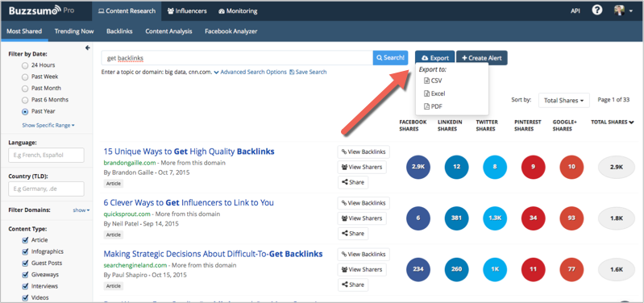Image resolution: width=644 pixels, height=303 pixels.
Task: Click the Google+ shares 93 circle
Action: [571, 218]
